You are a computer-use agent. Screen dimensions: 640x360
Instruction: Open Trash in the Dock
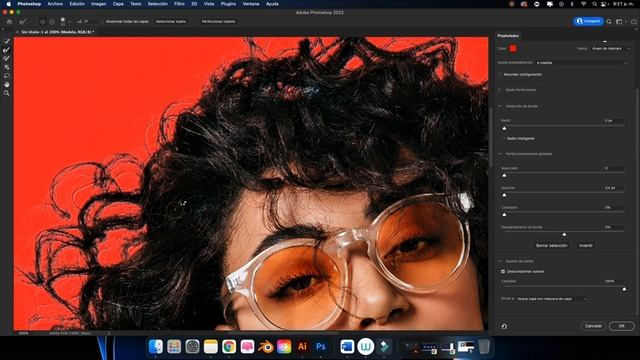point(484,347)
